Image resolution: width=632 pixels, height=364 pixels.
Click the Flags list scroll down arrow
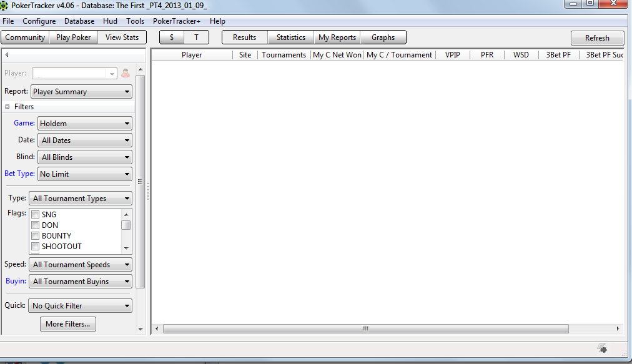pyautogui.click(x=126, y=248)
